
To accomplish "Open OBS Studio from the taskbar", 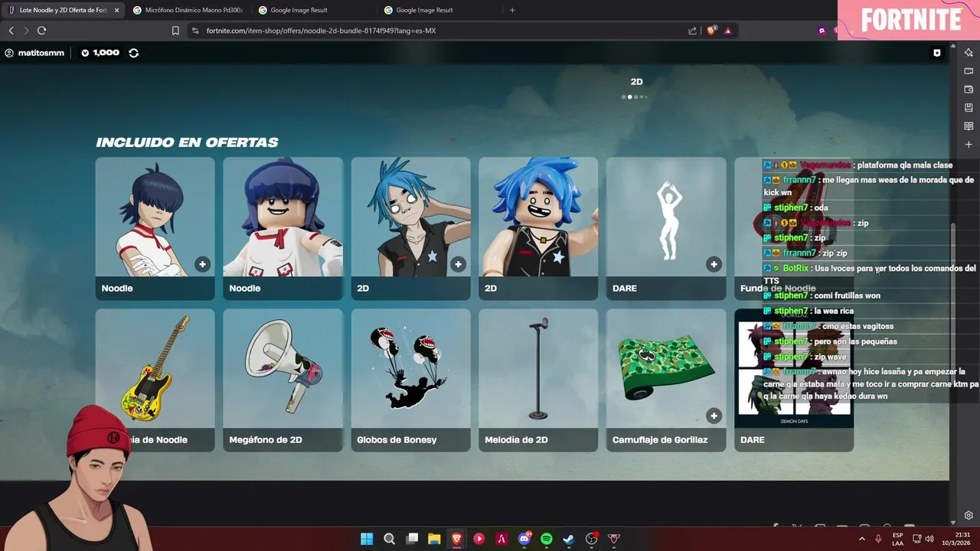I will 591,539.
